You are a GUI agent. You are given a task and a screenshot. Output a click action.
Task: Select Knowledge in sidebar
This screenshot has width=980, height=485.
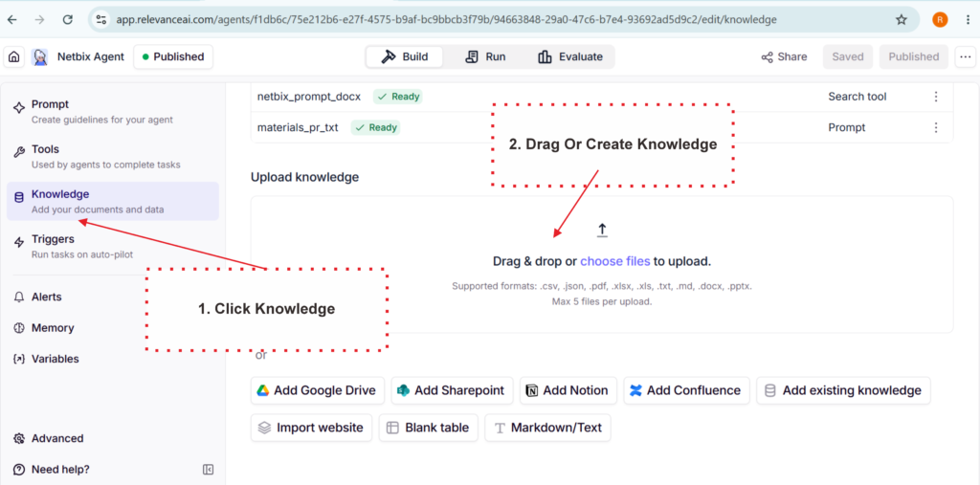pyautogui.click(x=113, y=201)
